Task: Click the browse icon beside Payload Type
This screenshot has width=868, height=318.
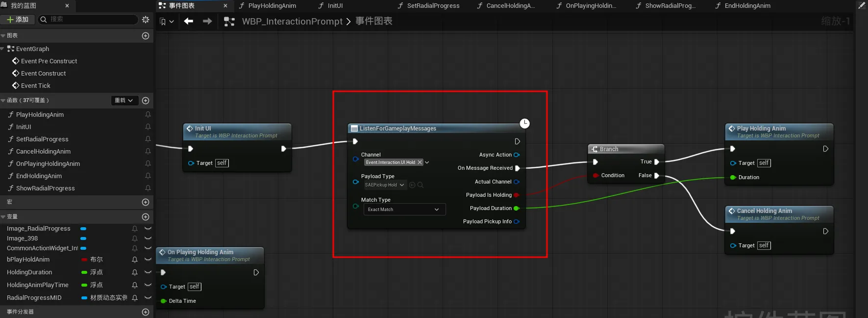Action: (x=412, y=185)
